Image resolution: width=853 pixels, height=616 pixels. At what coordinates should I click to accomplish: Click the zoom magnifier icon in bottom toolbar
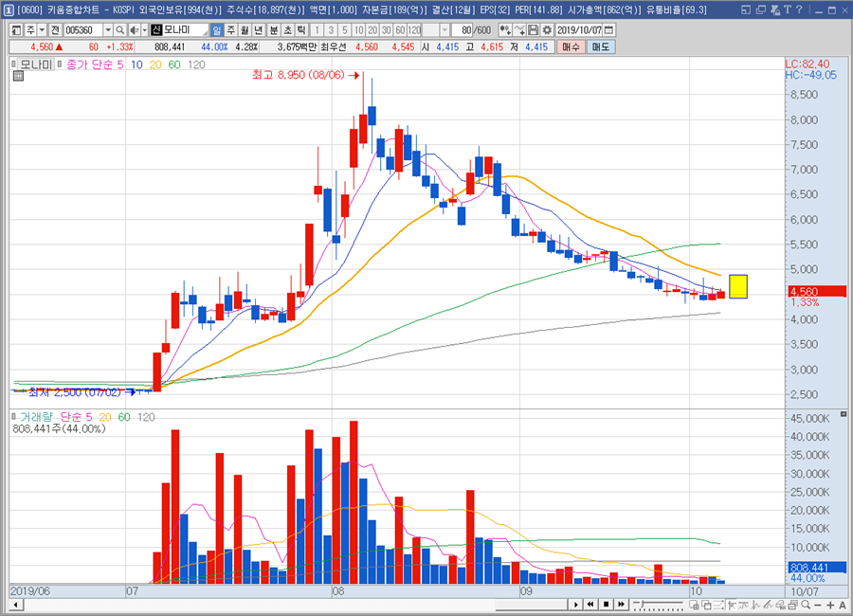(x=807, y=606)
